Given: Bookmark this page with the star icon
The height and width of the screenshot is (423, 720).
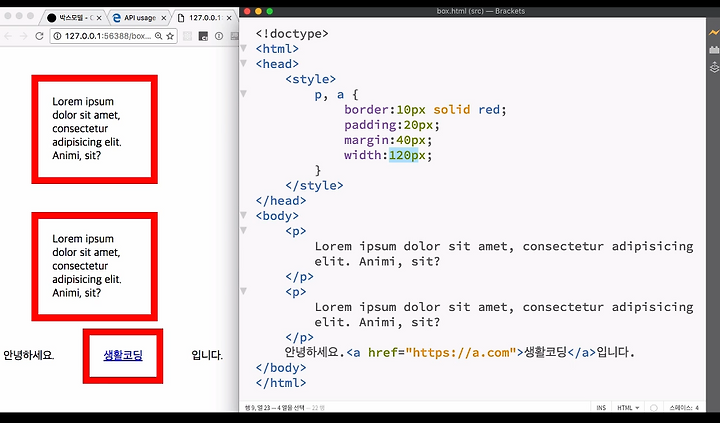Looking at the screenshot, I should coord(170,36).
